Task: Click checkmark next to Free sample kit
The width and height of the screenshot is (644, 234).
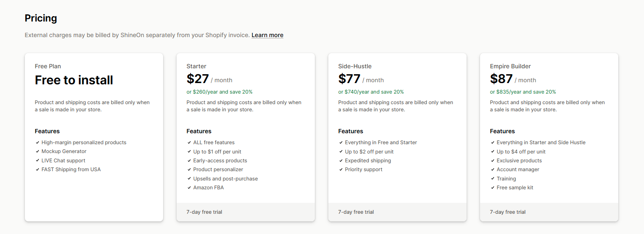Action: [493, 188]
